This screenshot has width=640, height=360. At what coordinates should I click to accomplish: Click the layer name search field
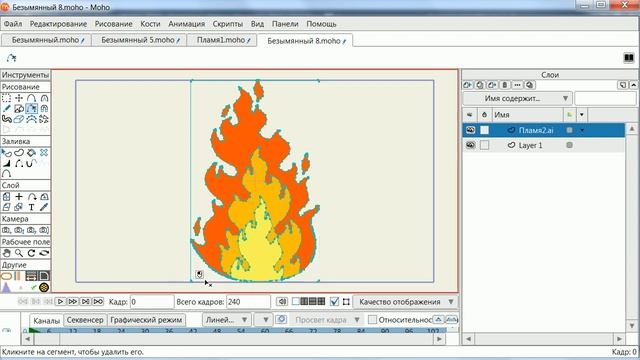605,98
